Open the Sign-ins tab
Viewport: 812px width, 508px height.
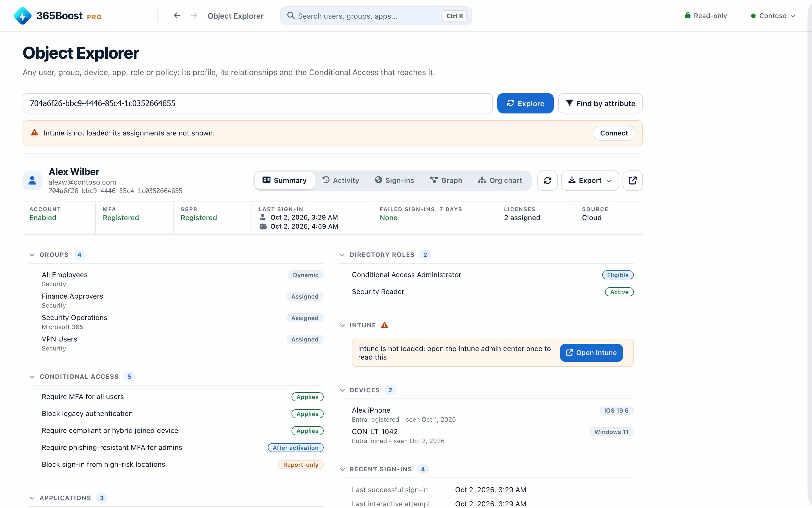pos(394,180)
